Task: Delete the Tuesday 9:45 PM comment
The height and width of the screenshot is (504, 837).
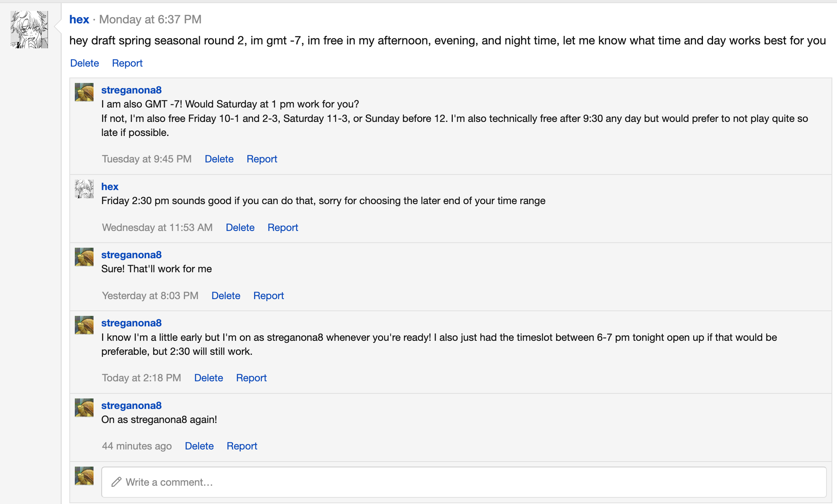Action: point(219,159)
